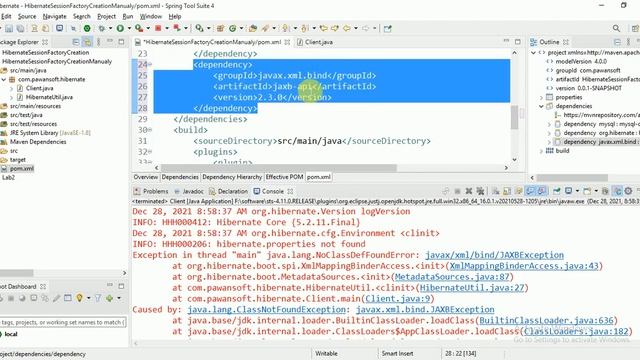The image size is (640, 360).
Task: Click the Save All toolbar icon
Action: [20, 28]
